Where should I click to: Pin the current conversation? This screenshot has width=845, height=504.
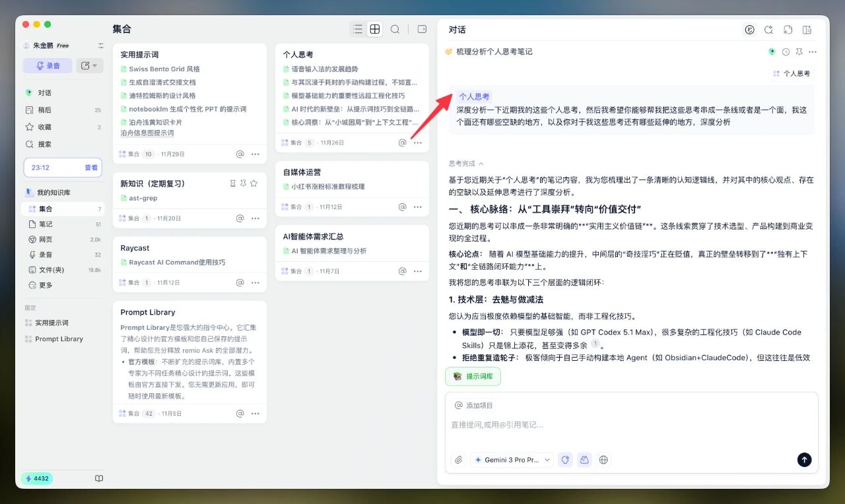799,51
